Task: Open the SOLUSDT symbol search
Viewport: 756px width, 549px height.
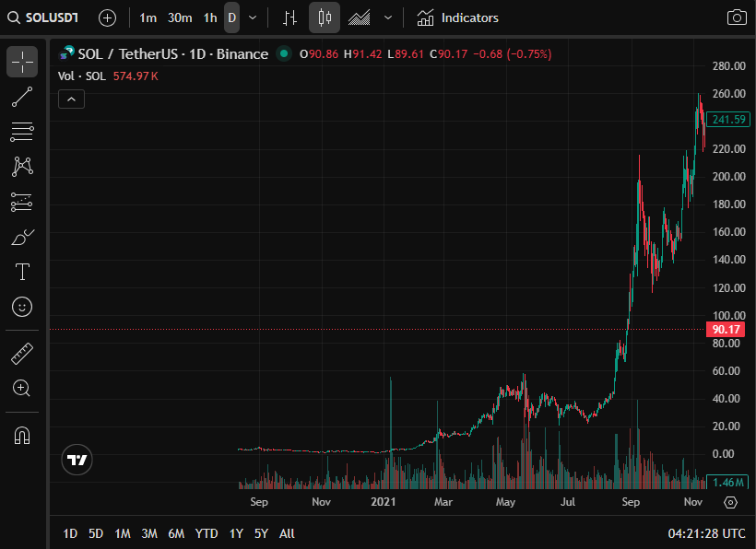Action: click(43, 18)
